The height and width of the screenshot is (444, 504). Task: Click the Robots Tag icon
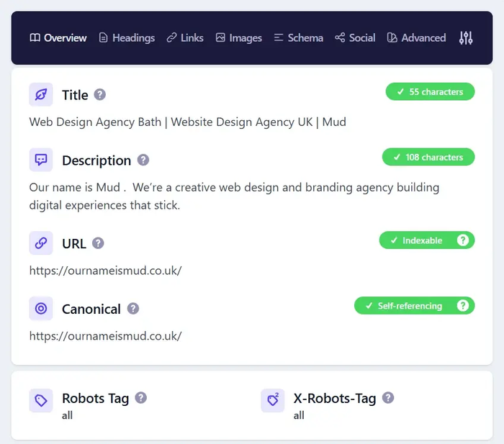pos(41,401)
